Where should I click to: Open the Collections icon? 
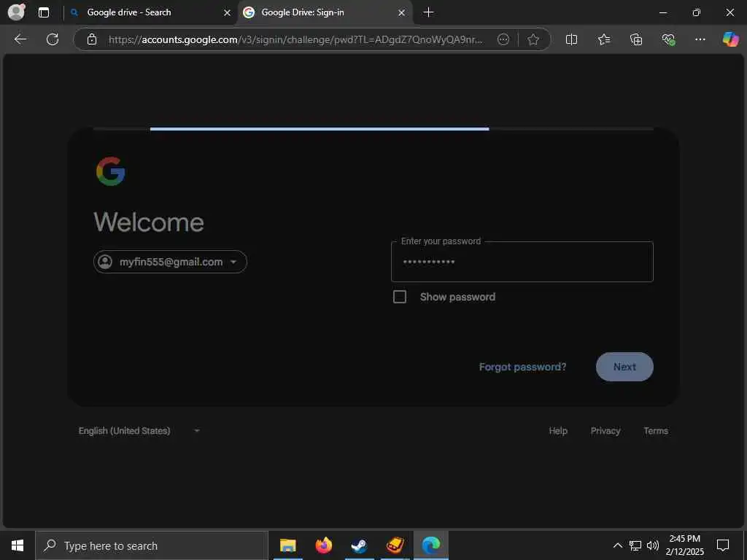point(636,39)
